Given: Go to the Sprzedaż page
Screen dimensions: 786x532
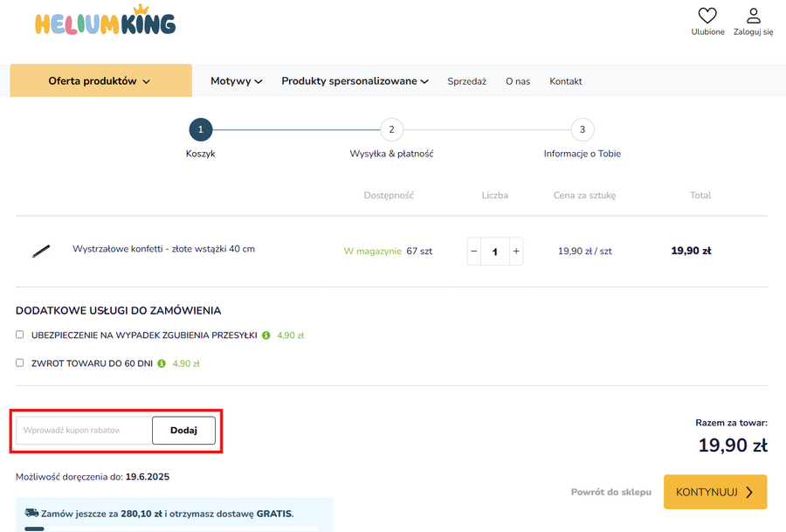Looking at the screenshot, I should tap(466, 81).
